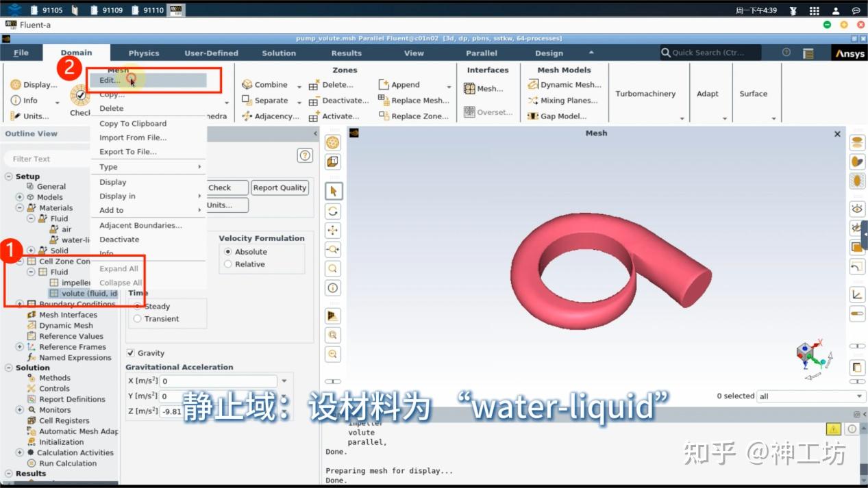868x488 pixels.
Task: Open the File menu
Action: pyautogui.click(x=21, y=53)
